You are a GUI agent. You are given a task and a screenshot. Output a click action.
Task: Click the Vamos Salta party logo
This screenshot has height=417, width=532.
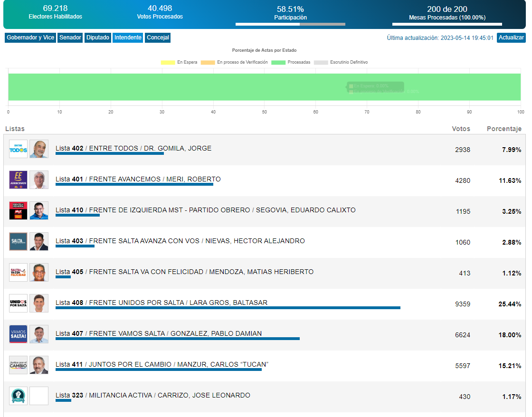[x=19, y=334]
